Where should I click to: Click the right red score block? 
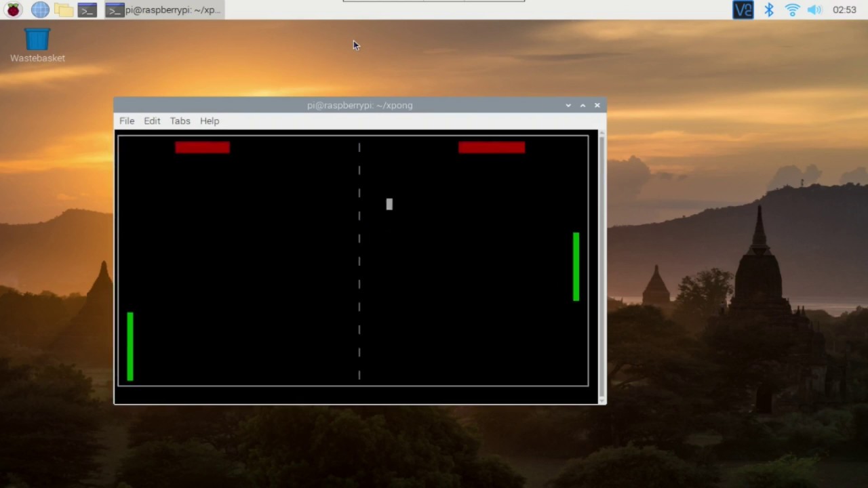pyautogui.click(x=492, y=147)
